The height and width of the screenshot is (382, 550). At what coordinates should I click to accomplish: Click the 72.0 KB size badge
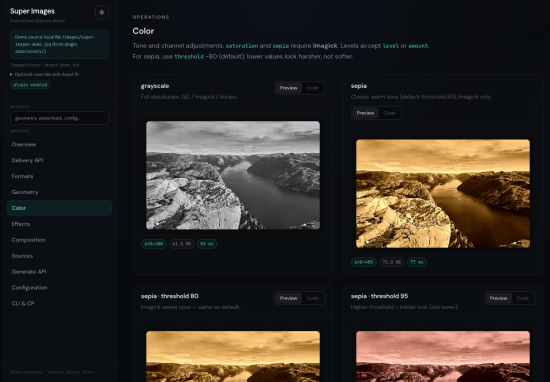point(391,262)
